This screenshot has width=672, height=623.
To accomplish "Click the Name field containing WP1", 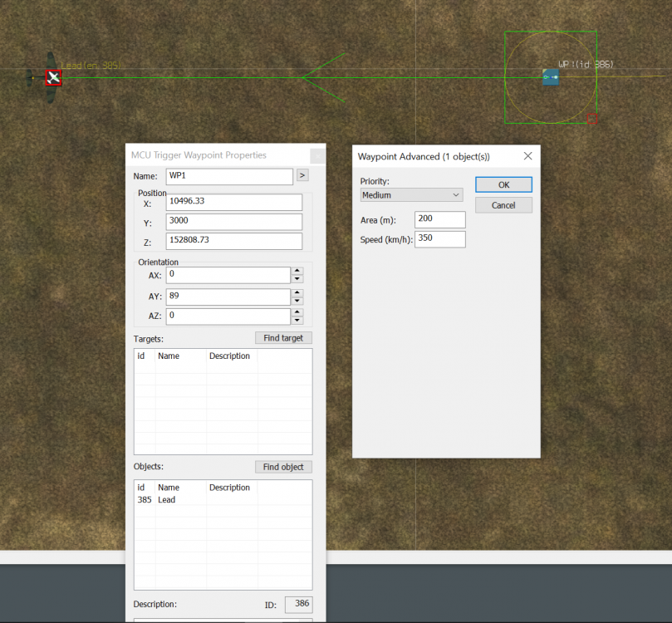I will [229, 176].
